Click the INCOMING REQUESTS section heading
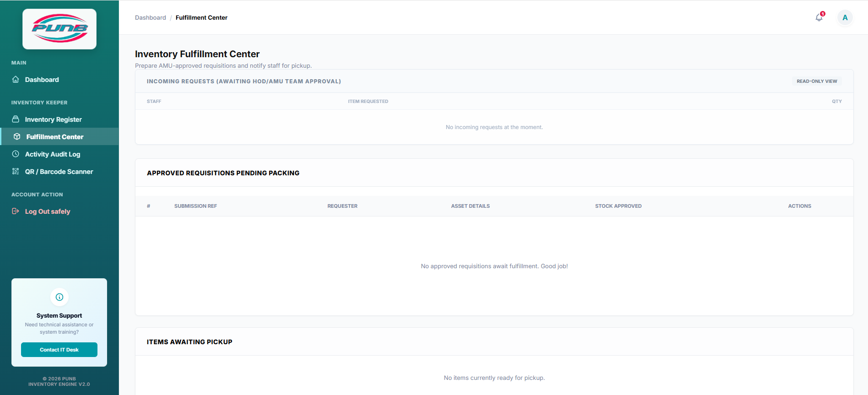 [244, 81]
